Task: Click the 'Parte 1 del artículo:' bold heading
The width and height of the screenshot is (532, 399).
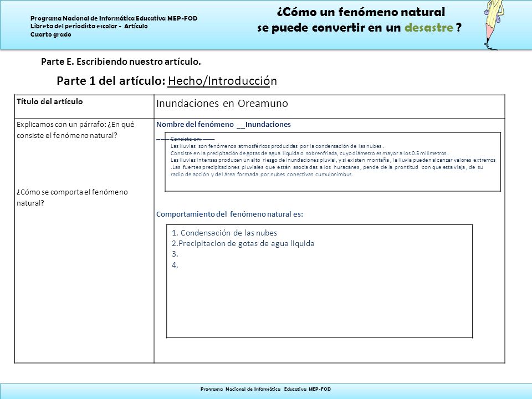Action: pos(111,81)
